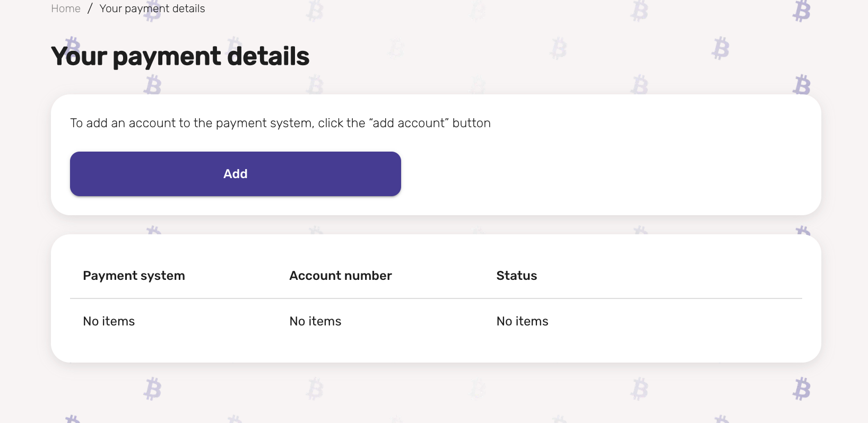Viewport: 868px width, 423px height.
Task: Click the Status column header
Action: point(516,276)
